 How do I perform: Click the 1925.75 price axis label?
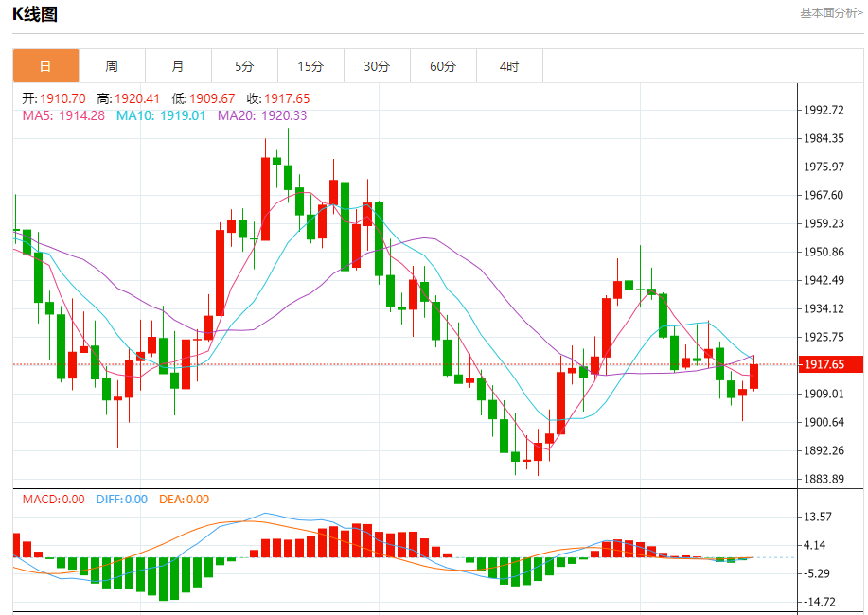(x=824, y=337)
